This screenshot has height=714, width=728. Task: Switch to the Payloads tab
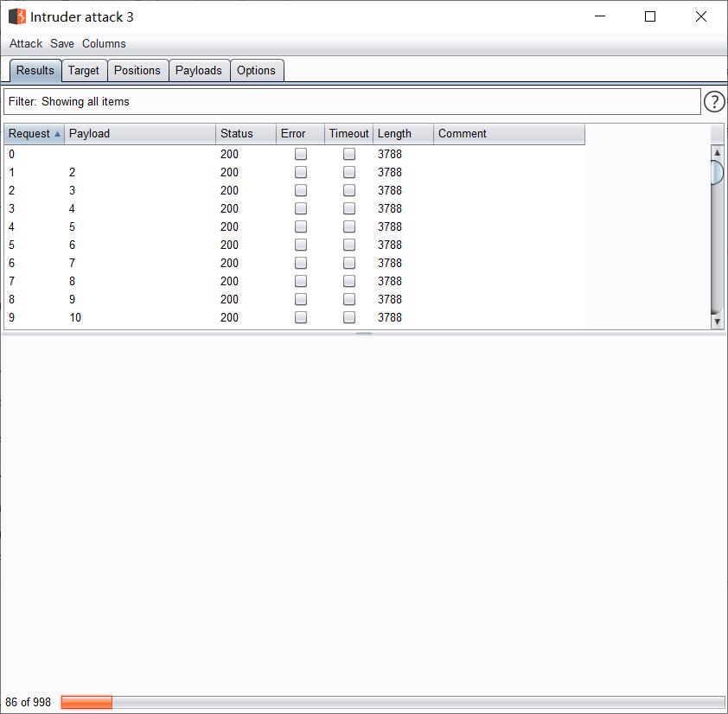pos(199,70)
